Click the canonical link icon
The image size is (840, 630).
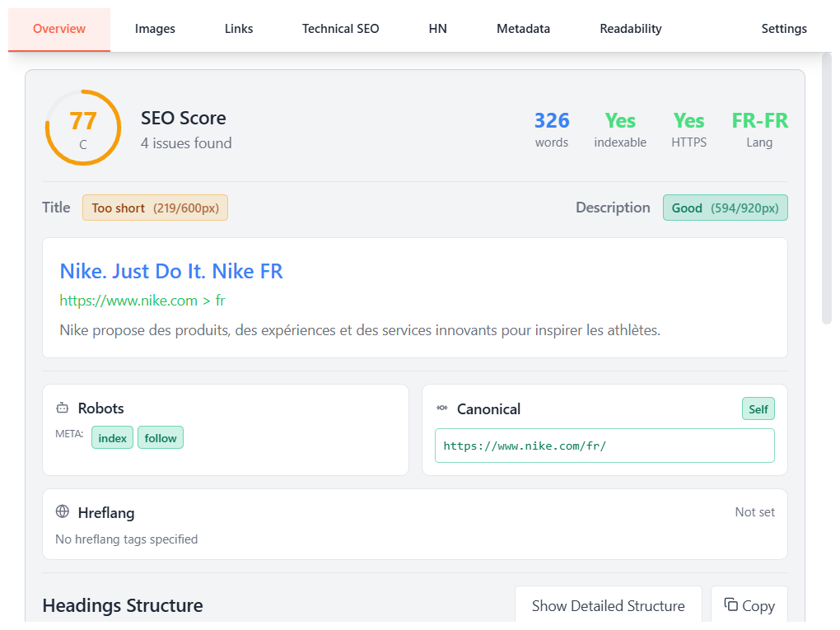441,408
